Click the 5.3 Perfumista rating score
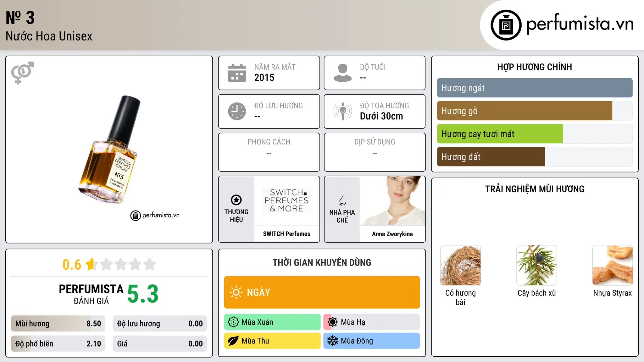Image resolution: width=644 pixels, height=362 pixels. coord(143,294)
